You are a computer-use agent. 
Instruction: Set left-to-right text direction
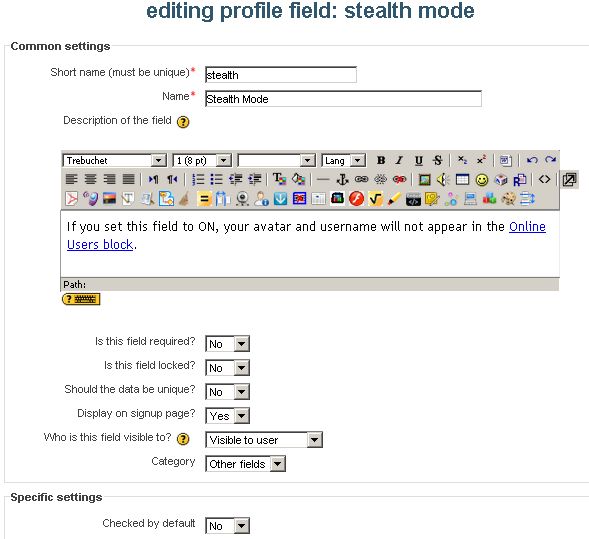point(153,179)
